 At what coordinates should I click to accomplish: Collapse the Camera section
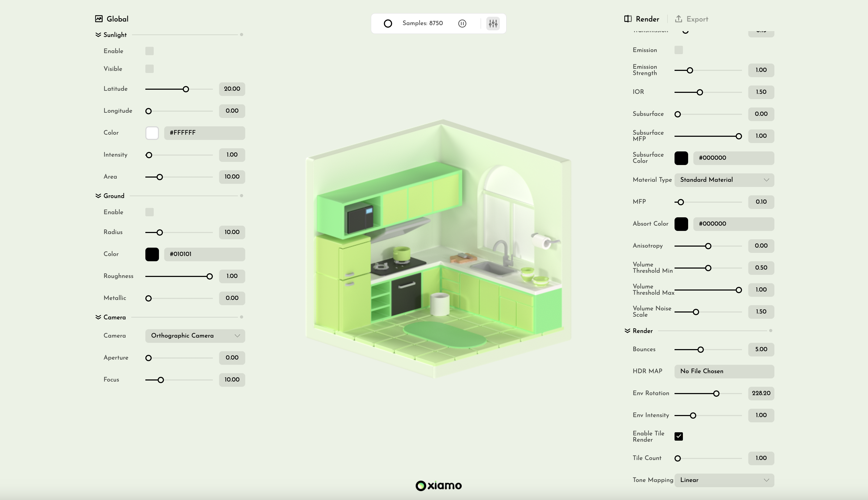[98, 317]
